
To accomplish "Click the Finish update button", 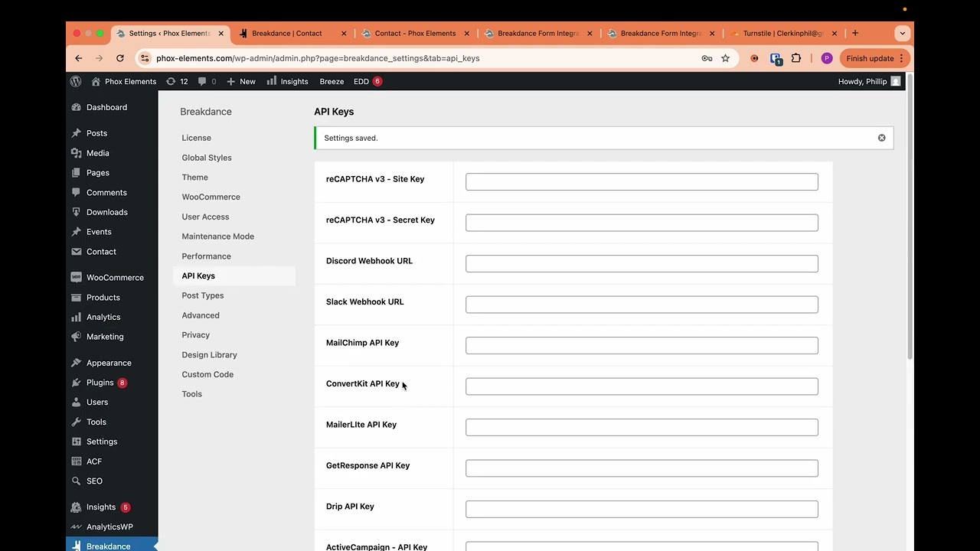I will point(874,58).
